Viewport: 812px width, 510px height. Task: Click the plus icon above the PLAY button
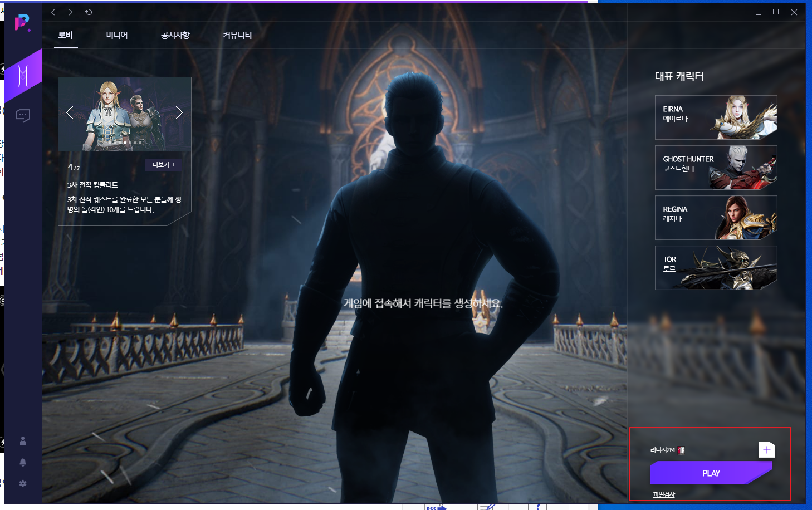pyautogui.click(x=766, y=450)
